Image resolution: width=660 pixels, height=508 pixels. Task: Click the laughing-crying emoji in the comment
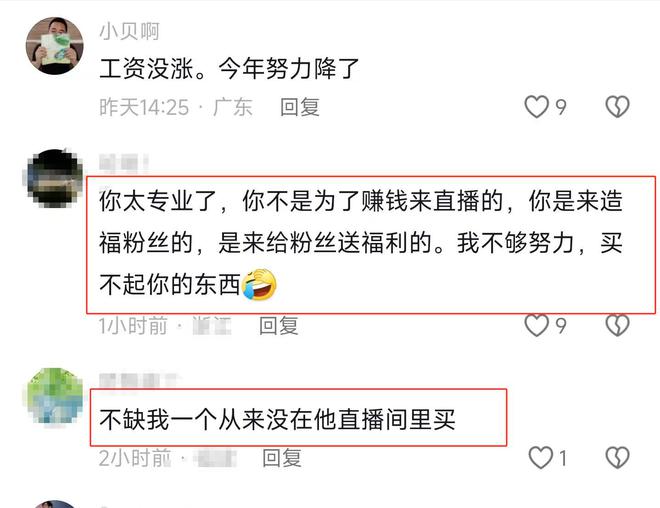tap(258, 285)
